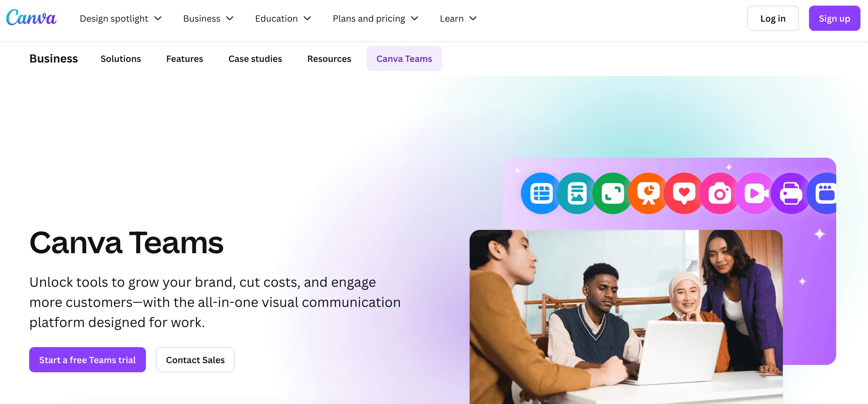
Task: Switch to the Case studies tab
Action: [x=255, y=59]
